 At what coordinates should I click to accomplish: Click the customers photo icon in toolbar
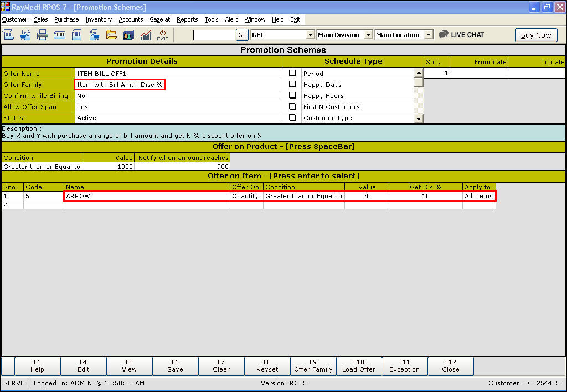[128, 35]
